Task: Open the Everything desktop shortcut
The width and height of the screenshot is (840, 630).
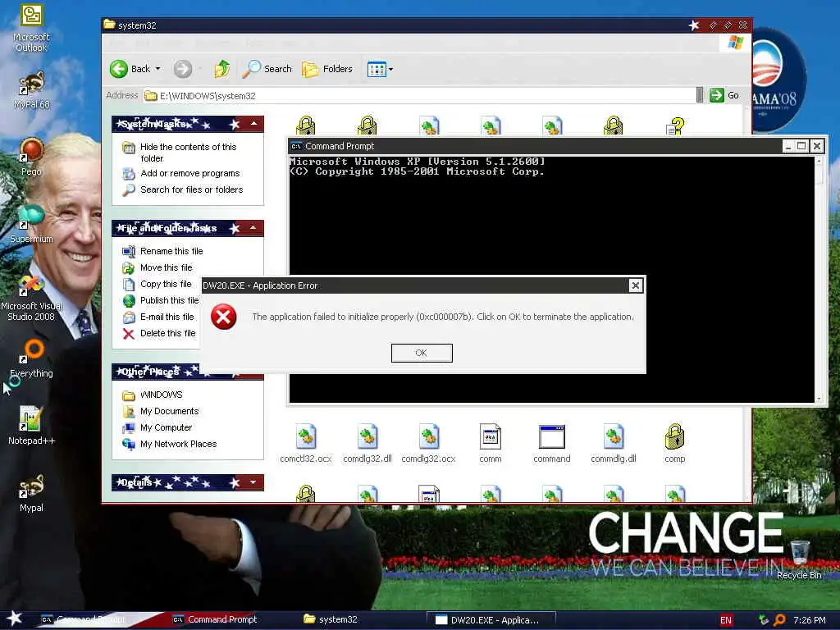Action: (x=31, y=358)
